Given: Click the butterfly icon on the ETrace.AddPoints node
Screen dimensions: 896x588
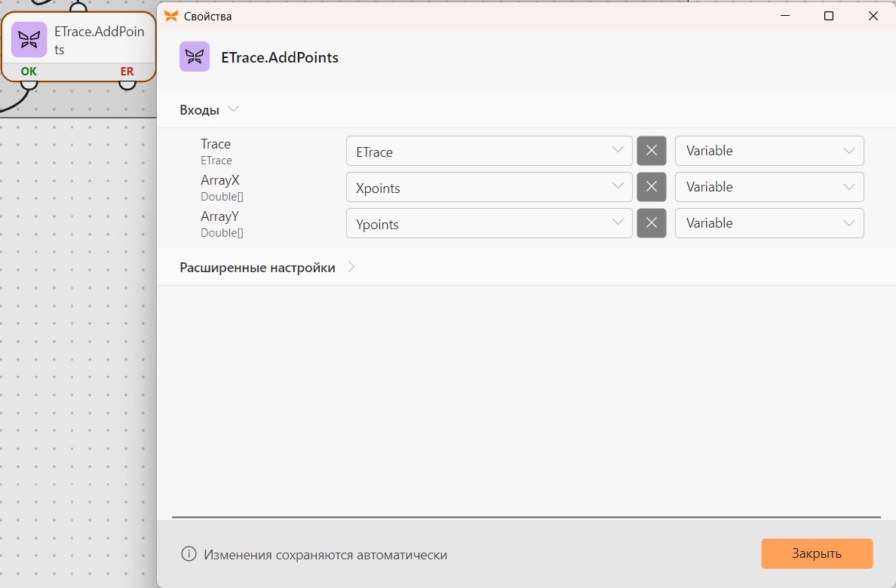Looking at the screenshot, I should tap(29, 39).
